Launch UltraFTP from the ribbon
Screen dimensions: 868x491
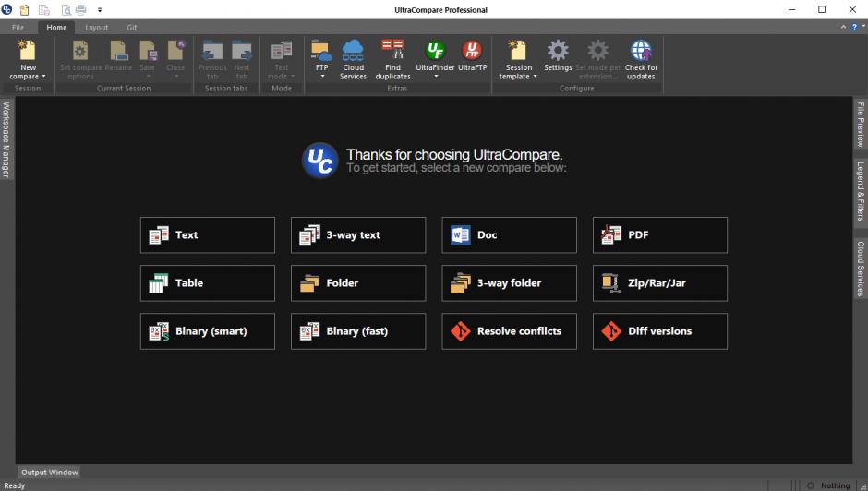coord(472,56)
